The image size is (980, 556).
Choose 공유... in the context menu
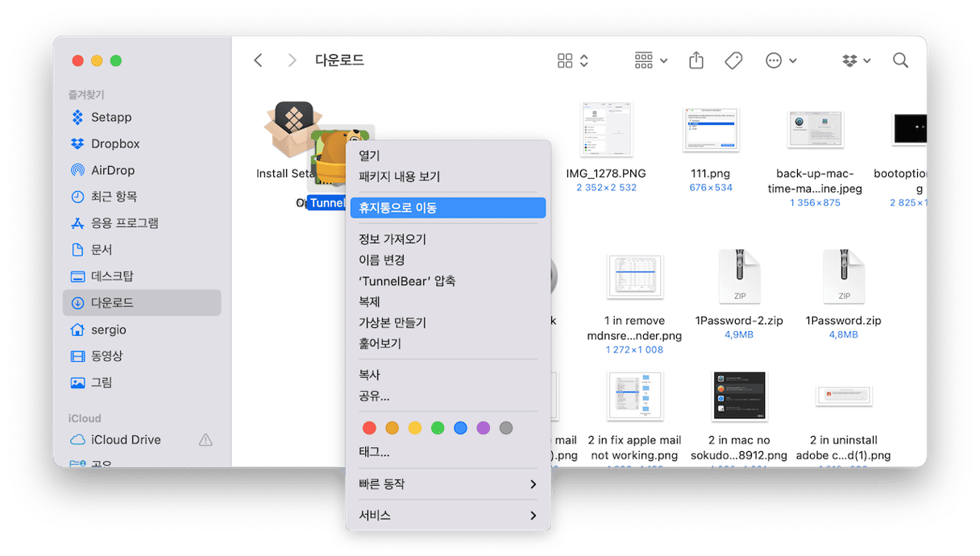(448, 396)
